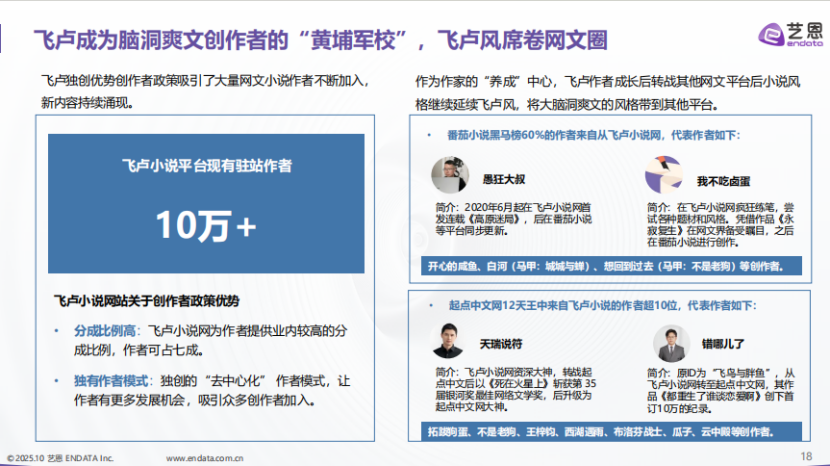The image size is (830, 466).
Task: Click the 愚狂大叔 bio mentioning 高原迷局
Action: click(513, 219)
